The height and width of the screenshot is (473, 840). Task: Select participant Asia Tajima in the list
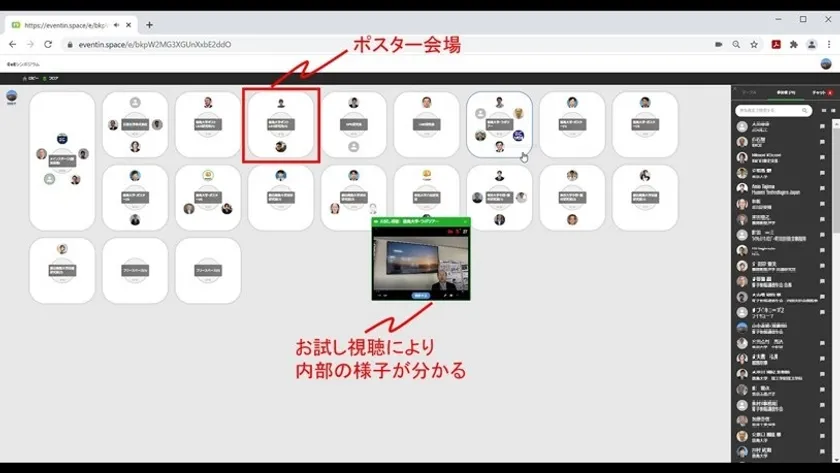782,189
